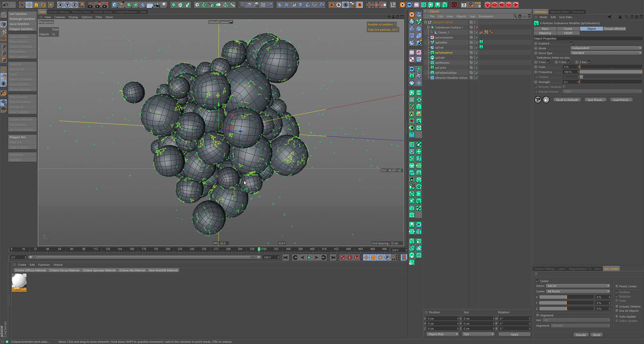This screenshot has height=344, width=644.
Task: Adjust the X axis center slider
Action: [x=566, y=297]
